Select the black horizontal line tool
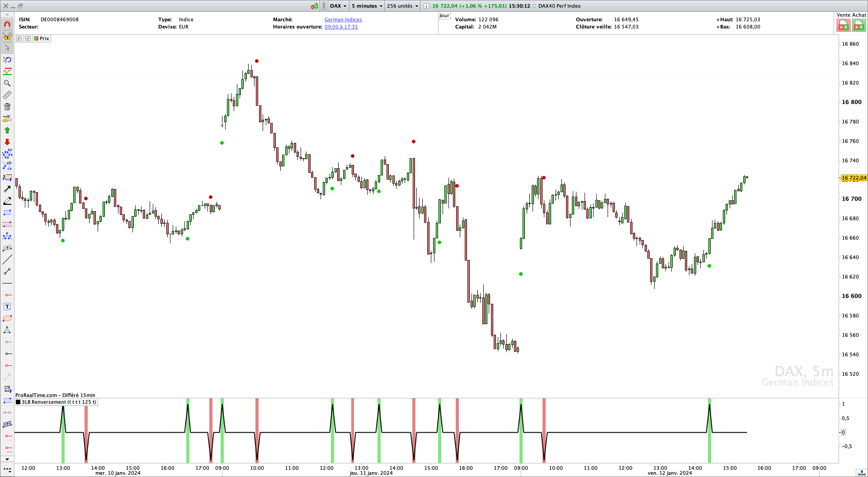The height and width of the screenshot is (477, 868). (x=7, y=283)
